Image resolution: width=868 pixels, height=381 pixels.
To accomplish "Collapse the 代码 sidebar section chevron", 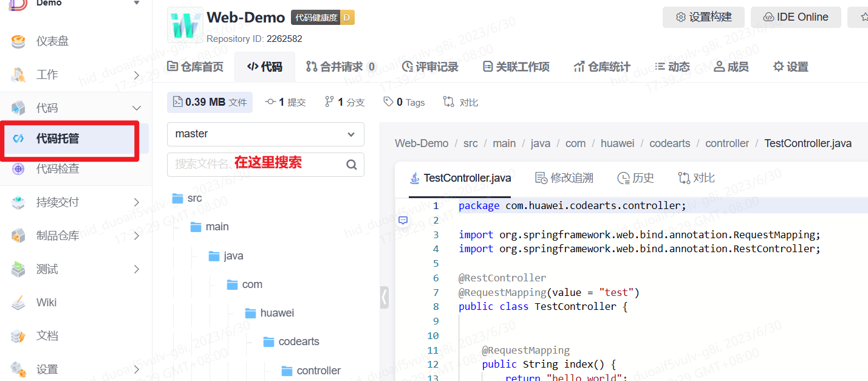I will [x=137, y=108].
